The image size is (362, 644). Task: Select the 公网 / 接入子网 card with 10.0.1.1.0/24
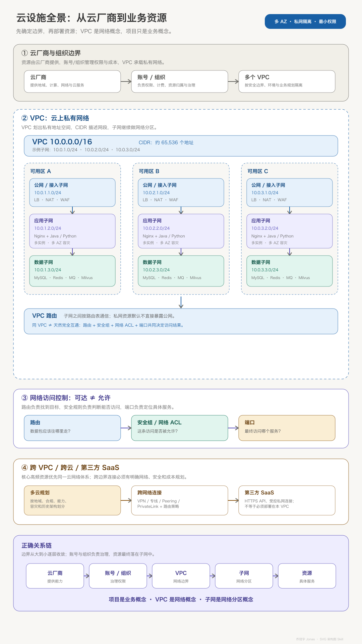click(x=72, y=193)
